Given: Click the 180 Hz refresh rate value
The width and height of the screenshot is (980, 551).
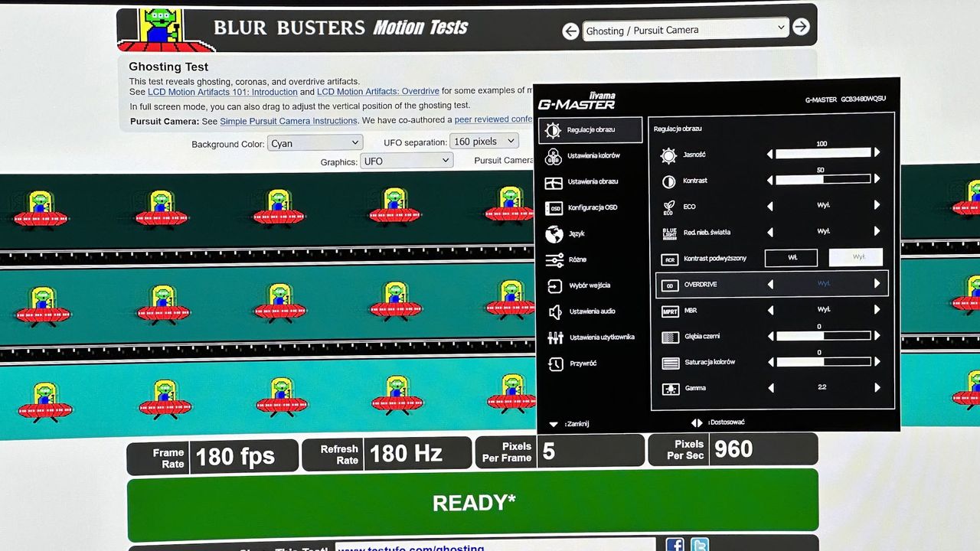Looking at the screenshot, I should click(x=406, y=454).
